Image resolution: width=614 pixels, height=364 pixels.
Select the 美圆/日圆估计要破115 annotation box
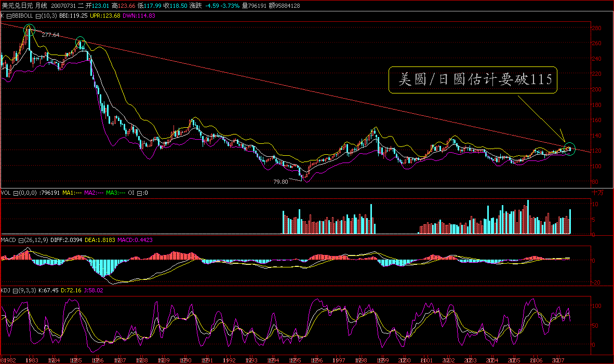(x=474, y=80)
